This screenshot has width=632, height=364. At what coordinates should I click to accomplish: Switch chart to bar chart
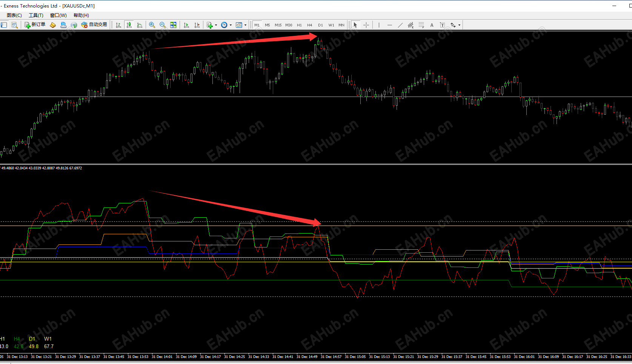118,25
